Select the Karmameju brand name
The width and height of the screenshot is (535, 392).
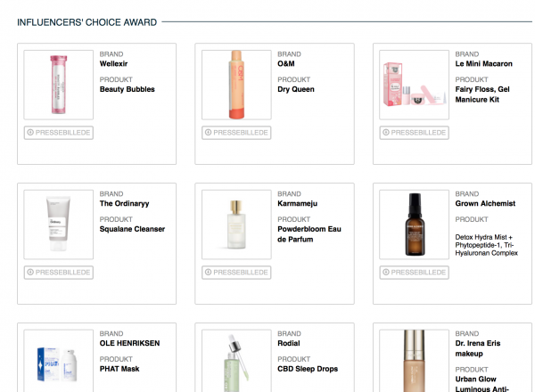[x=298, y=203]
